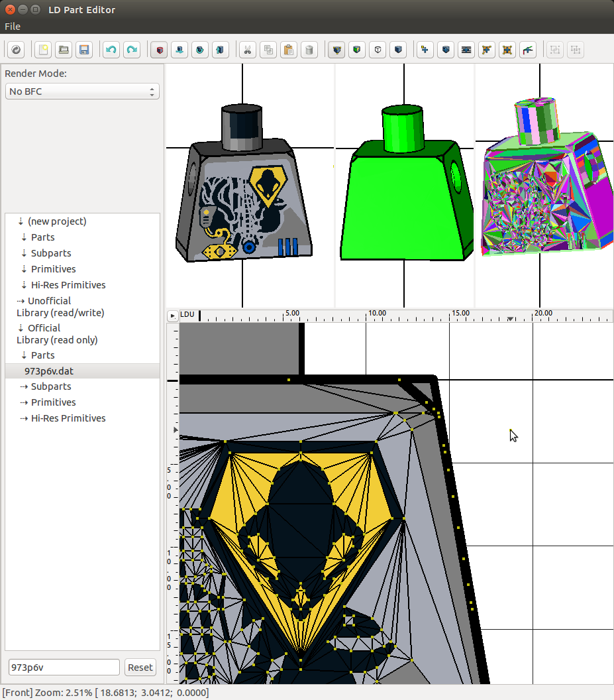Image resolution: width=614 pixels, height=700 pixels.
Task: Cut the selection with the scissors icon
Action: (x=248, y=50)
